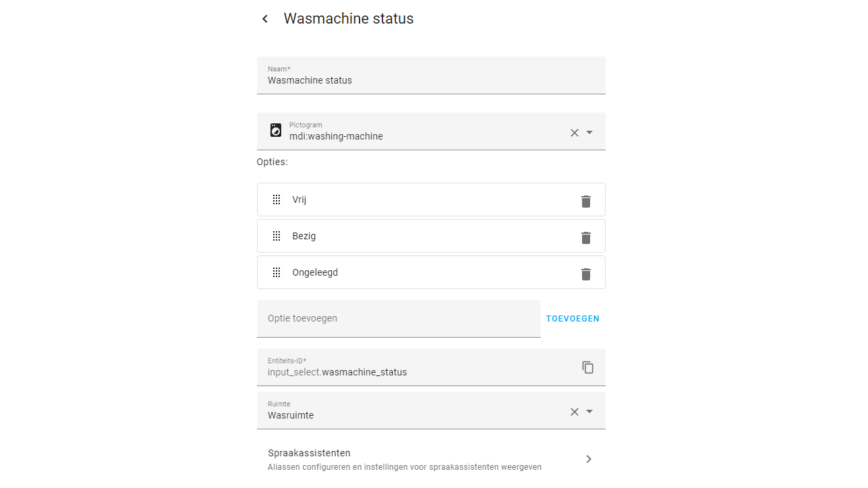Expand the Ruimte dropdown

(590, 412)
